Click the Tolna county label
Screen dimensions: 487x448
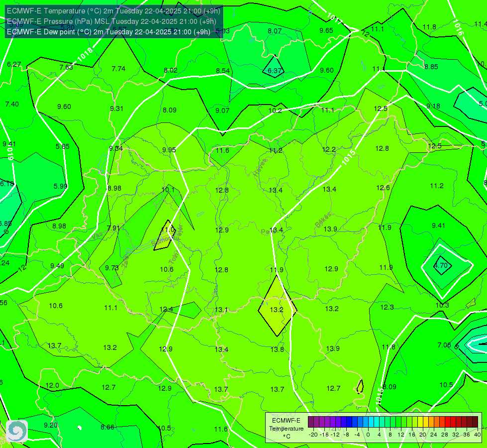coord(174,258)
